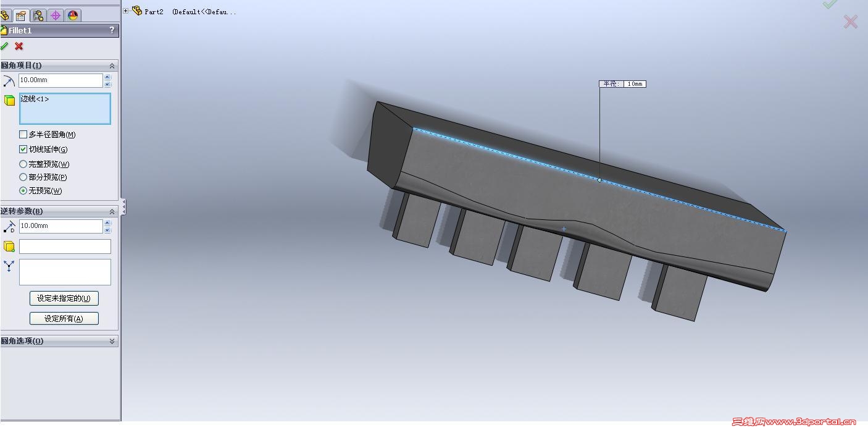868x430 pixels.
Task: Click the setback distance D icon
Action: [x=9, y=227]
